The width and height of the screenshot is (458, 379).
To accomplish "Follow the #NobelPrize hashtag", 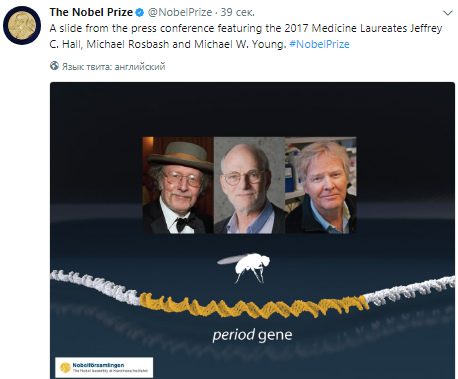I will point(319,44).
